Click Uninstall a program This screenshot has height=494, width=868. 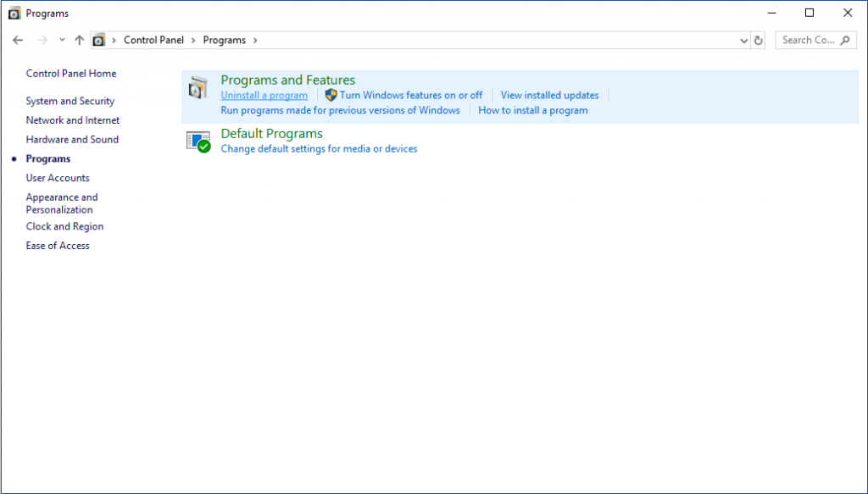pos(264,95)
